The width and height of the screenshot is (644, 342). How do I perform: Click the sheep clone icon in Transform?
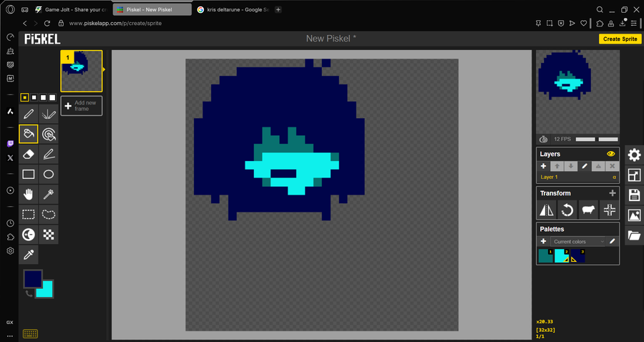point(588,210)
